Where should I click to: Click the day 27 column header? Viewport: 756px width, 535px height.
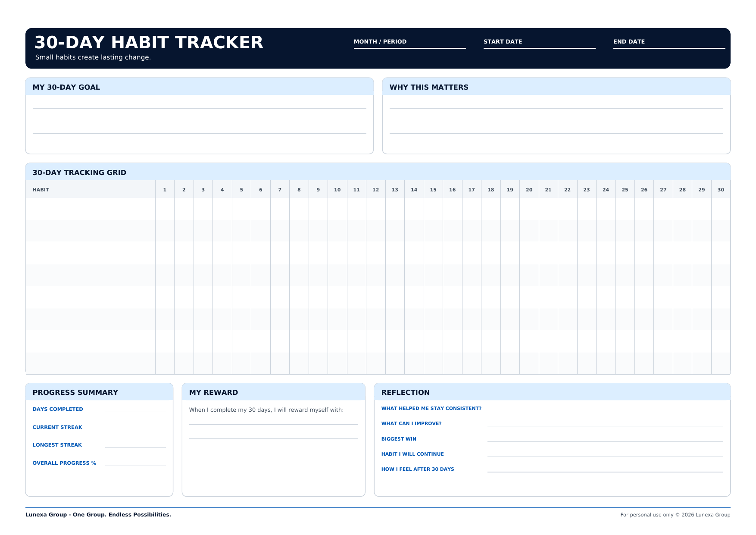point(663,190)
